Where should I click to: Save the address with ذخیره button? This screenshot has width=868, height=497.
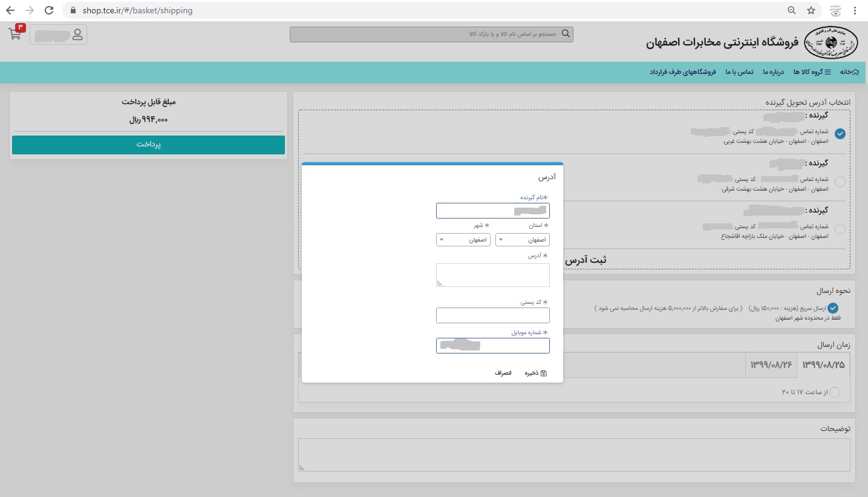click(535, 373)
